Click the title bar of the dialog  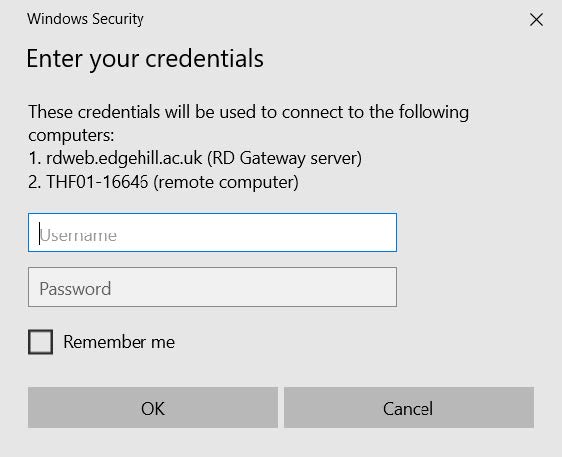[x=281, y=19]
